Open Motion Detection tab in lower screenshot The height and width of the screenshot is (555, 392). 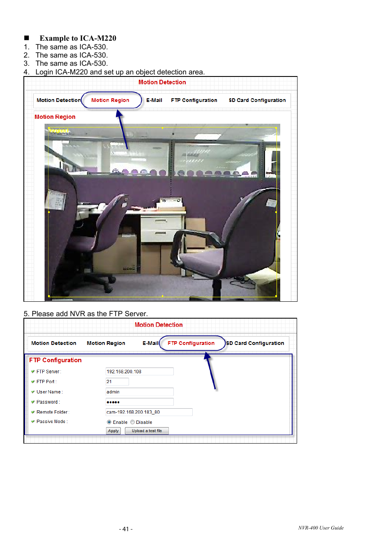[53, 343]
